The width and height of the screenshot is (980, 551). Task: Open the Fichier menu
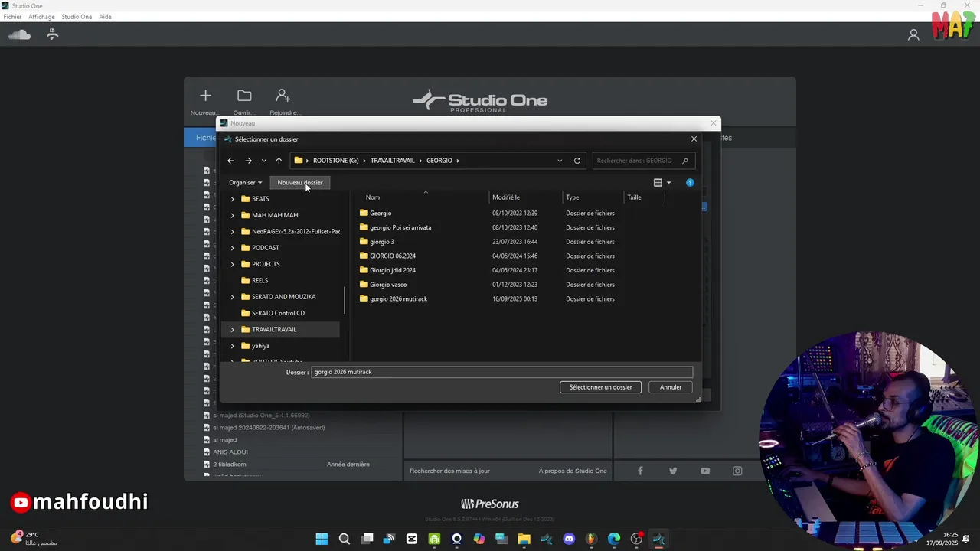12,17
